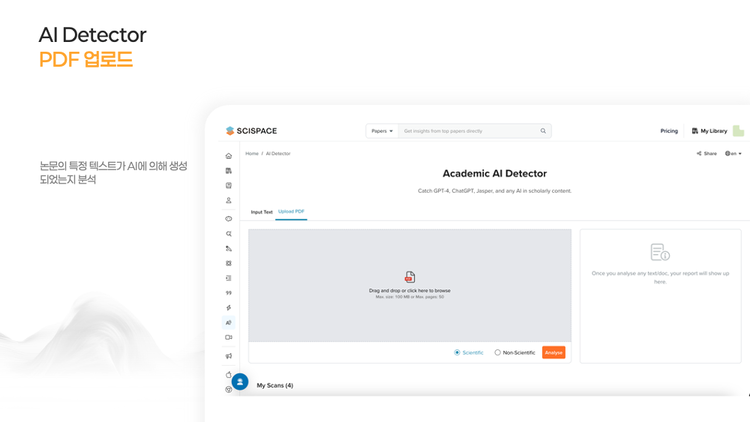
Task: Switch to the Upload PDF tab
Action: pyautogui.click(x=291, y=211)
